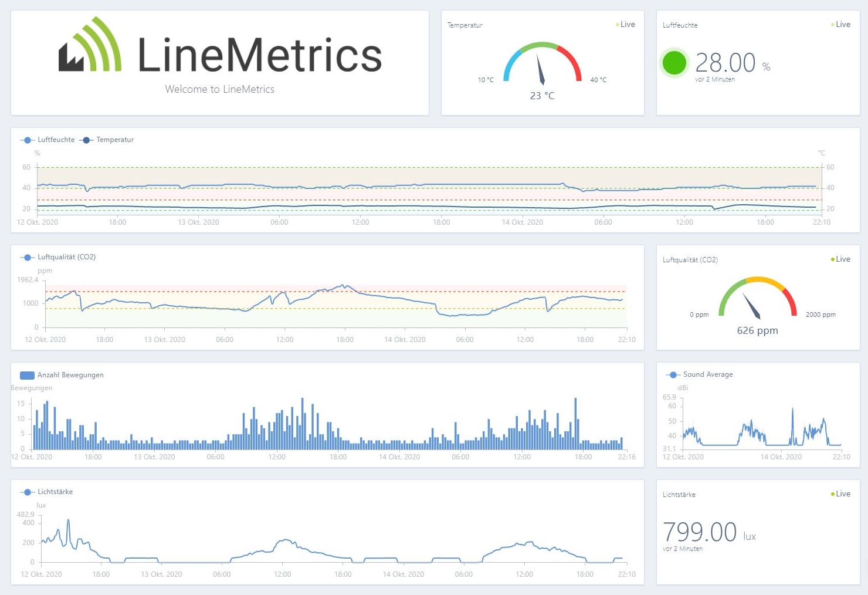
Task: Click Live indicator in Lichtstärke widget
Action: pyautogui.click(x=841, y=494)
